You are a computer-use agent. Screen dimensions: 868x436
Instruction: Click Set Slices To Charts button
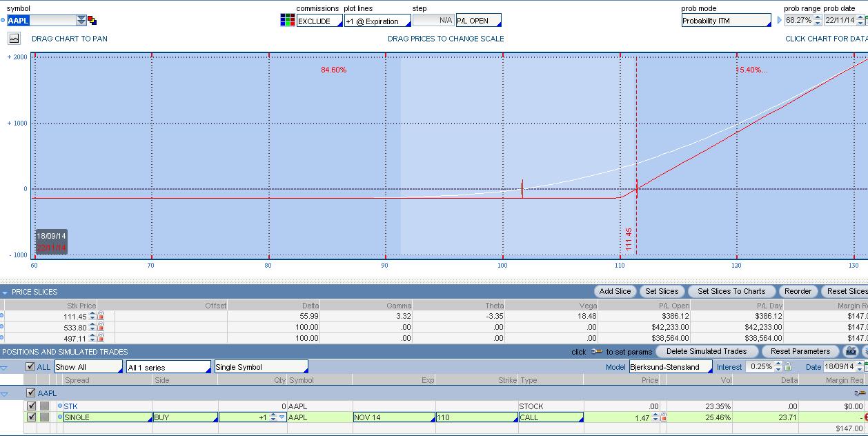click(x=731, y=291)
